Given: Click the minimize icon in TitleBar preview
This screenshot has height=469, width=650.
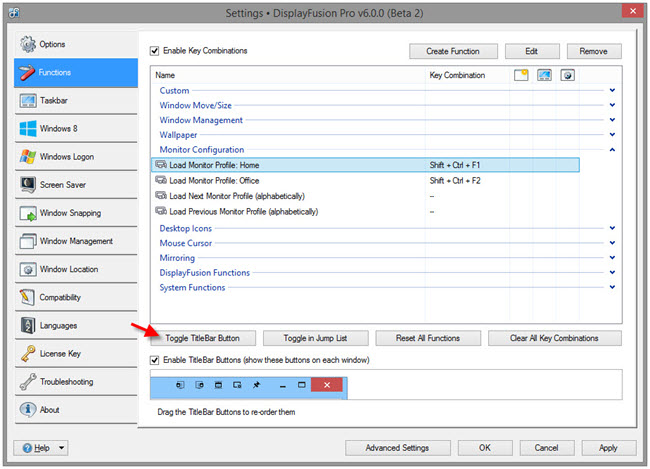Looking at the screenshot, I should tap(283, 386).
